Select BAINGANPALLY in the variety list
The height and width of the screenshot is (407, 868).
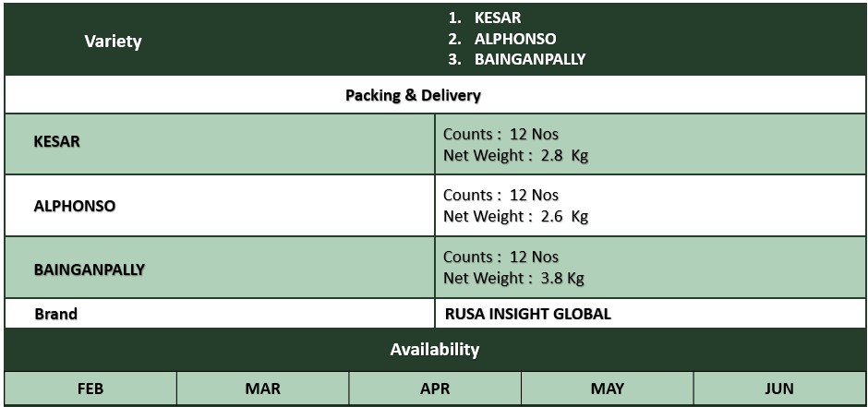[529, 59]
